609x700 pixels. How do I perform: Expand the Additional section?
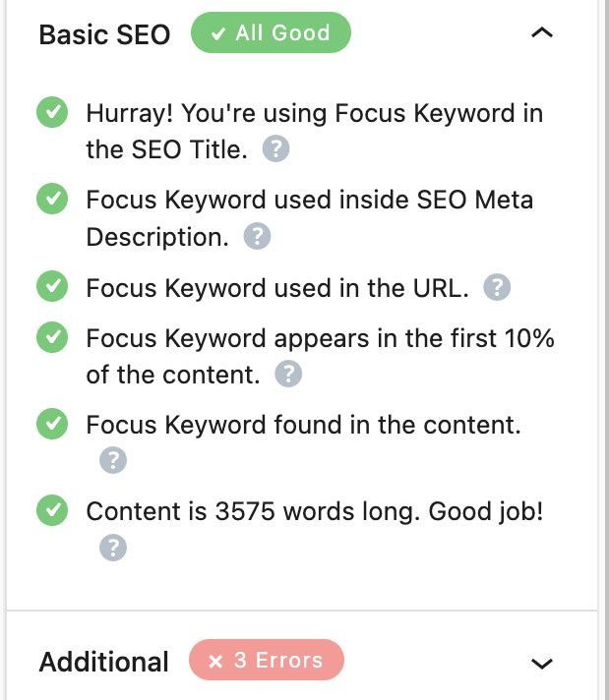click(x=541, y=663)
